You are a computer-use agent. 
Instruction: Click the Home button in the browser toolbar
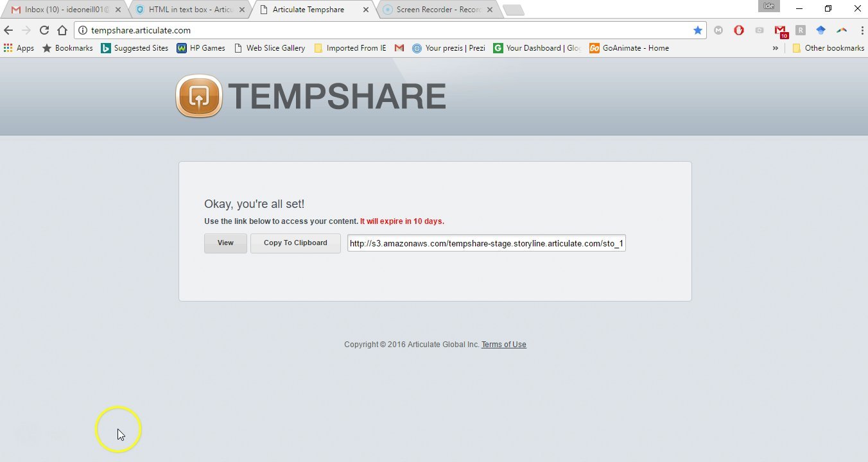pyautogui.click(x=62, y=30)
